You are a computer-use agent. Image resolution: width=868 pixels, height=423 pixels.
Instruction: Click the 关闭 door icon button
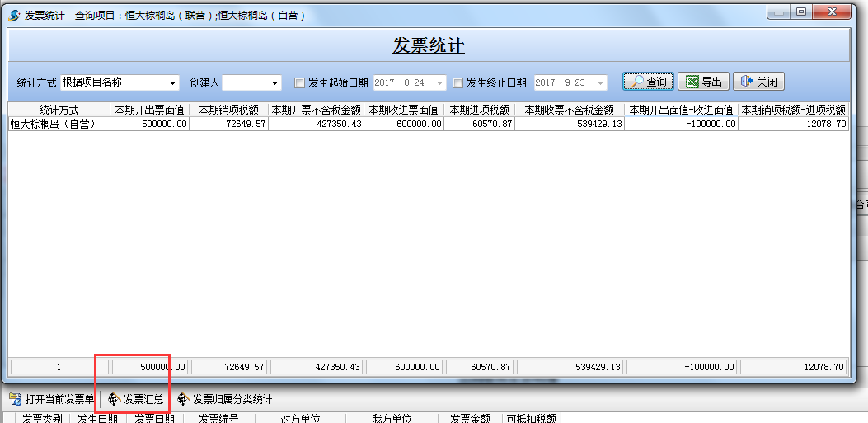[758, 82]
